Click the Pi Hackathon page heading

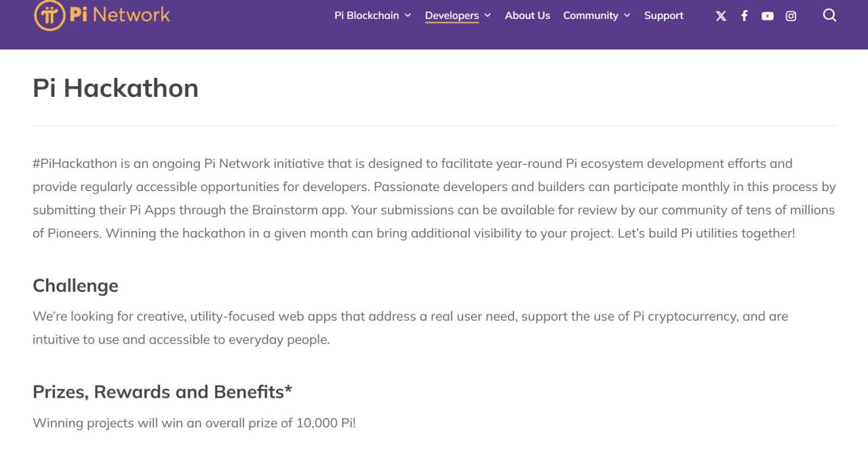[x=115, y=88]
